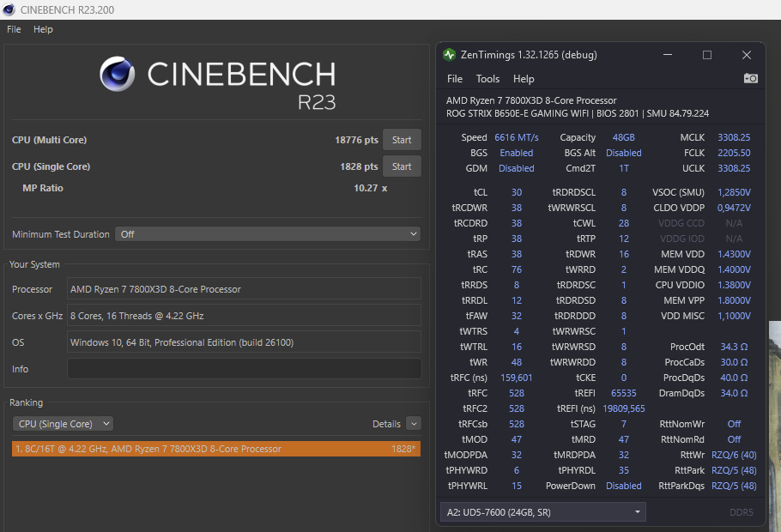781x532 pixels.
Task: Click the ProcDqDs 40.0 Ω value
Action: 734,378
